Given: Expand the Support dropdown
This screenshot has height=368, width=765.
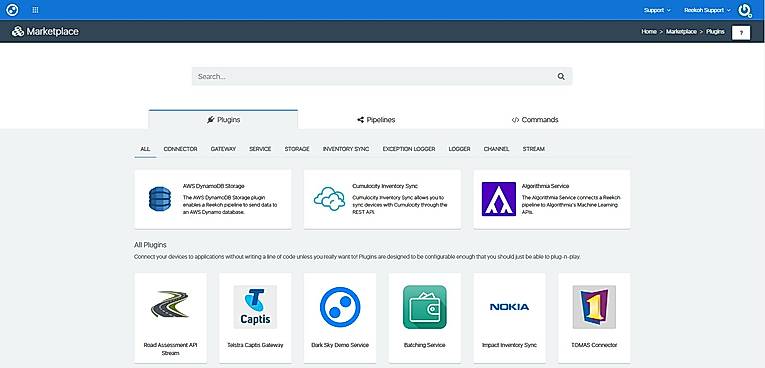Looking at the screenshot, I should (x=657, y=10).
